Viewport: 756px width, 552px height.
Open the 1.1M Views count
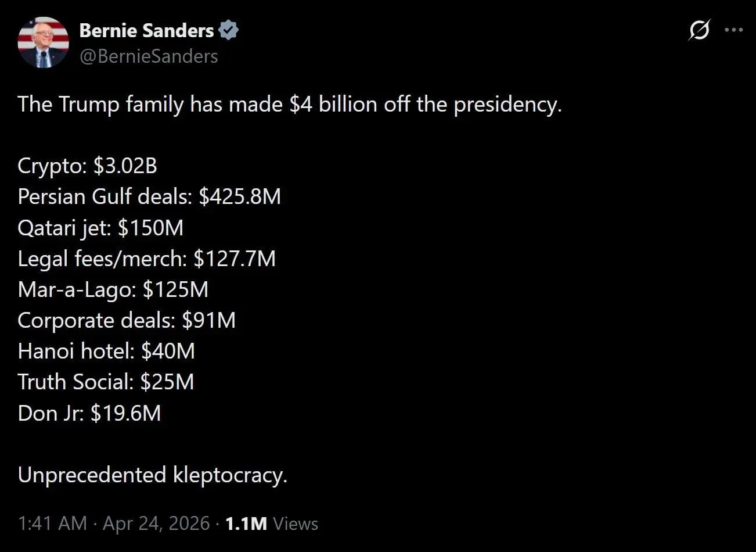[x=272, y=524]
